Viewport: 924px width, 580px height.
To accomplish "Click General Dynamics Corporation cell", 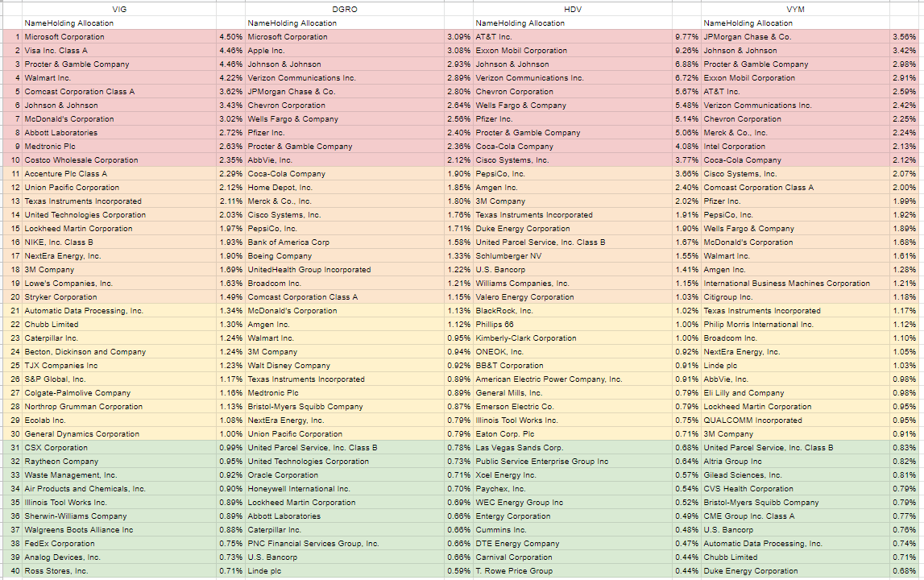I will point(119,434).
